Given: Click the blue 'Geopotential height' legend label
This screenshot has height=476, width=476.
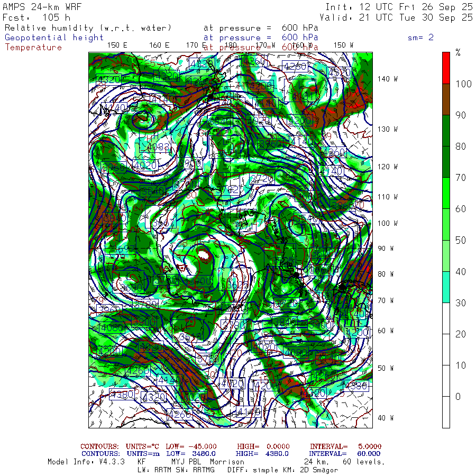Looking at the screenshot, I should (x=54, y=38).
